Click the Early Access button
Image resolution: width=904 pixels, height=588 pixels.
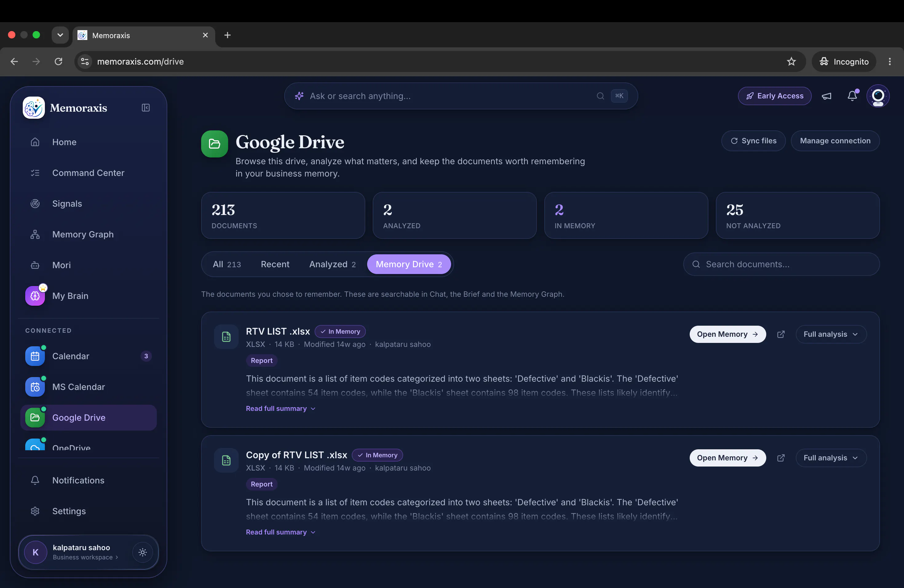[x=775, y=96]
